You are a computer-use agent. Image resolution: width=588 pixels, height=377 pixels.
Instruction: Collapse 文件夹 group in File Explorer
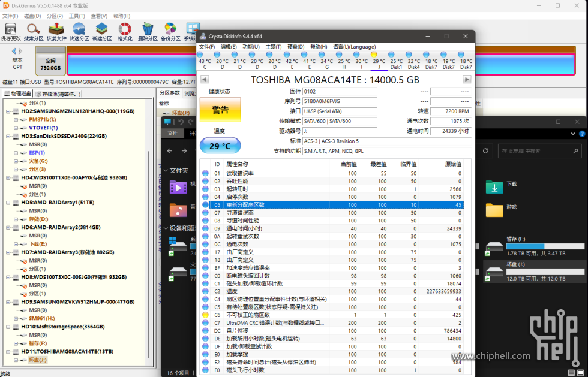(166, 170)
